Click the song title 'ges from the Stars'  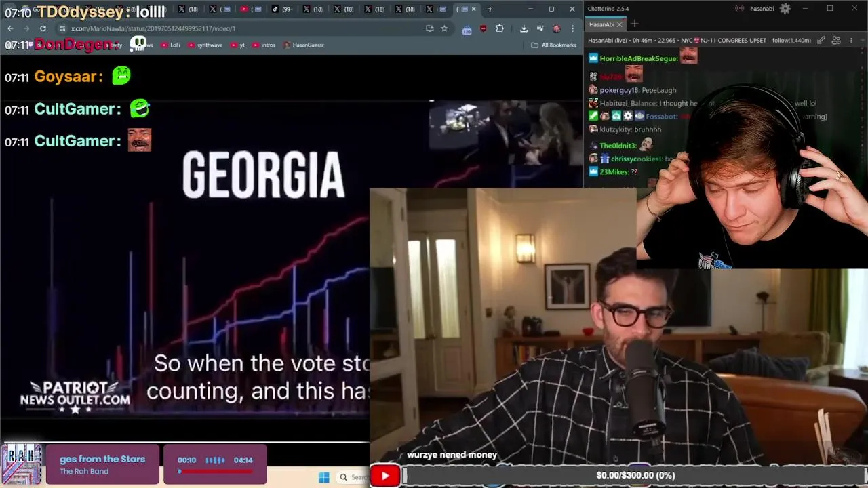[x=102, y=459]
